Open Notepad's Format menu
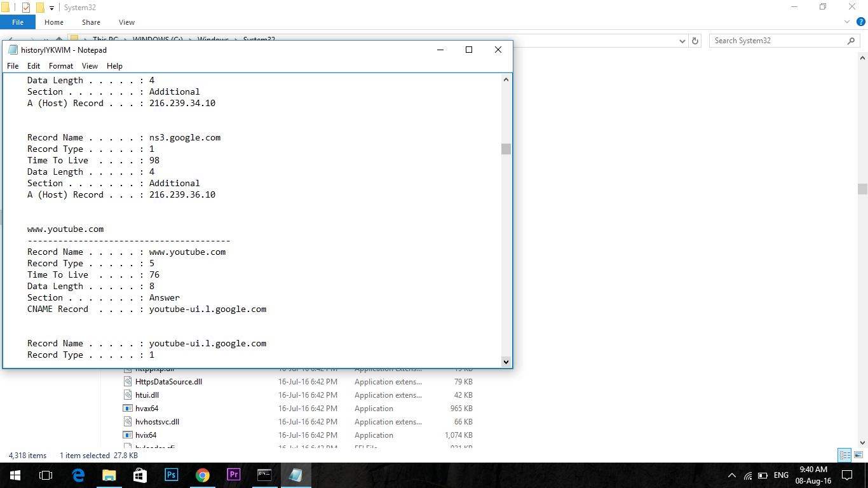 coord(61,66)
